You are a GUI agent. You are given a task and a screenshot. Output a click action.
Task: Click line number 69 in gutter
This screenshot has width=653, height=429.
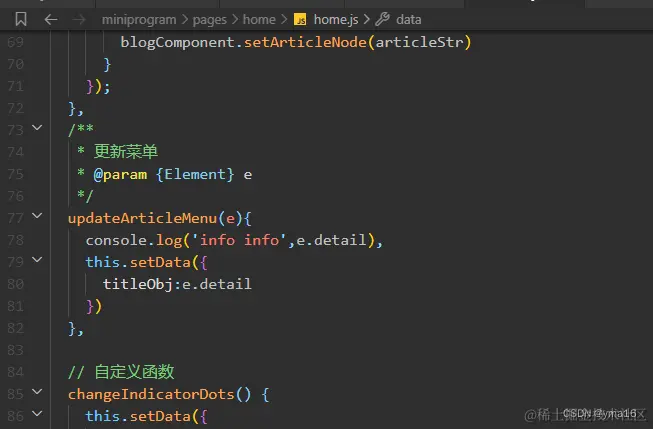click(15, 42)
